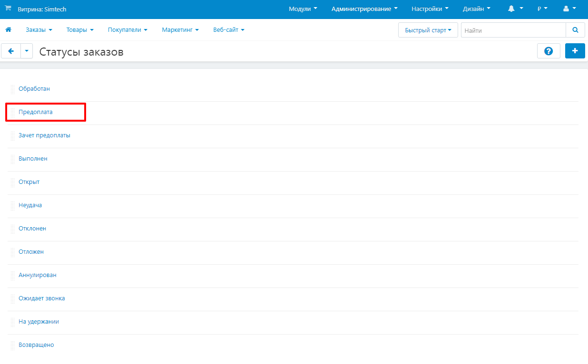Grab the drag handle for Предоплата

coord(13,113)
